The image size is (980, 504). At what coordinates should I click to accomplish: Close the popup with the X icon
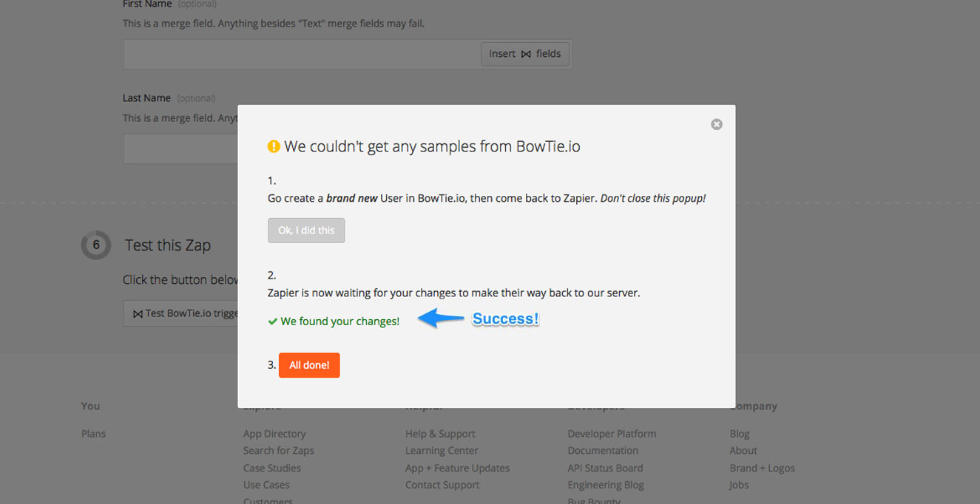pyautogui.click(x=716, y=124)
